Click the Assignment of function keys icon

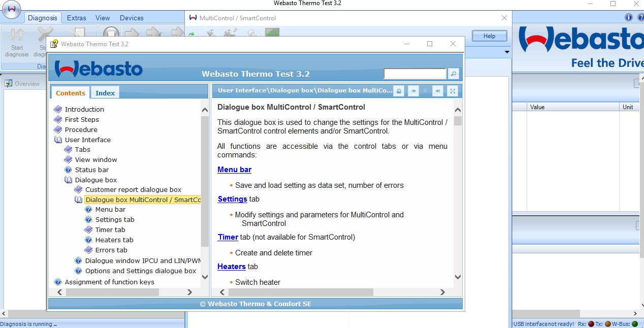[58, 282]
